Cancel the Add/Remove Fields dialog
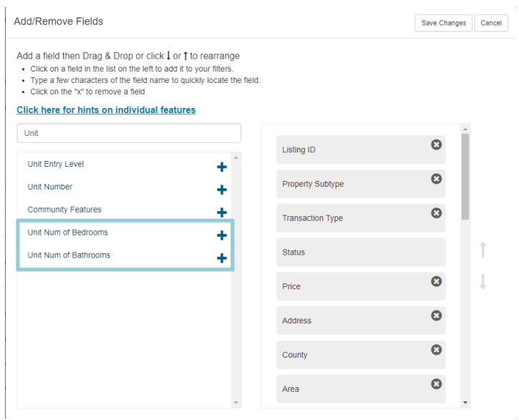Viewport: 519px width, 420px height. [x=491, y=23]
